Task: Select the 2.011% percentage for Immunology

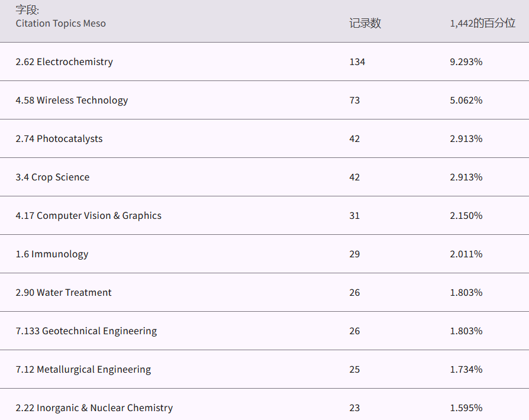Action: click(466, 254)
